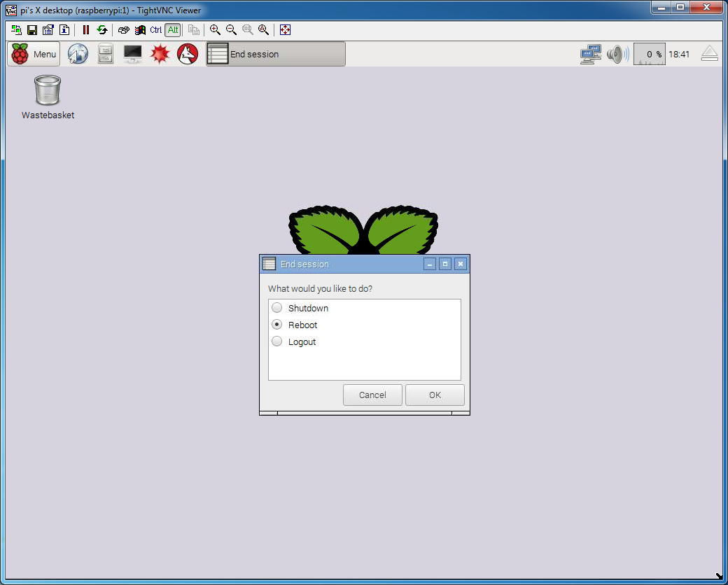
Task: Click the Zoom 100% magnifier icon
Action: (x=248, y=30)
